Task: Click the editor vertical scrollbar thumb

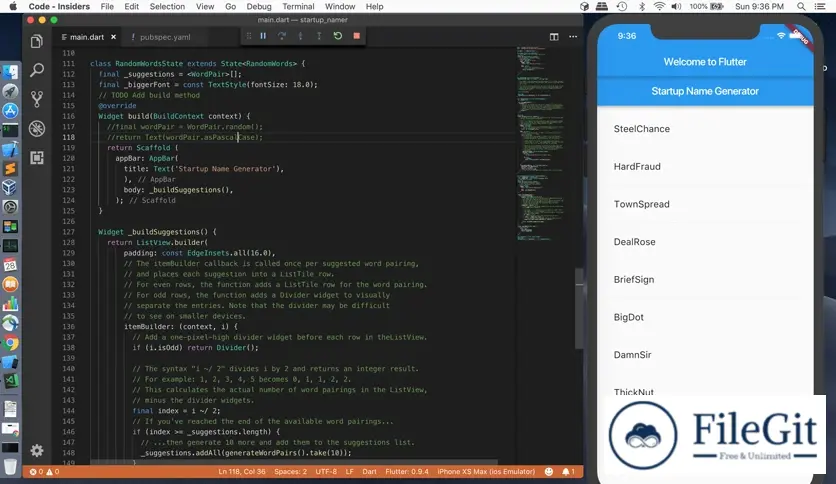Action: [579, 309]
